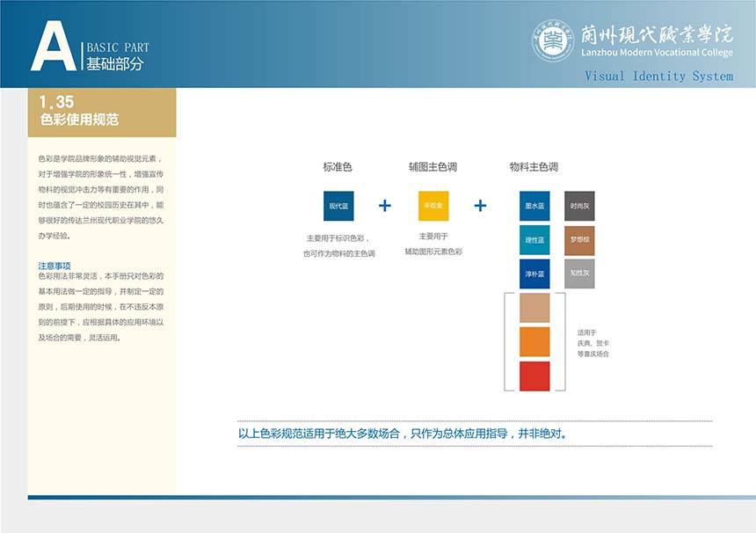Click the unlabeled orange festive swatch
Viewport: 756px width, 533px height.
click(534, 341)
